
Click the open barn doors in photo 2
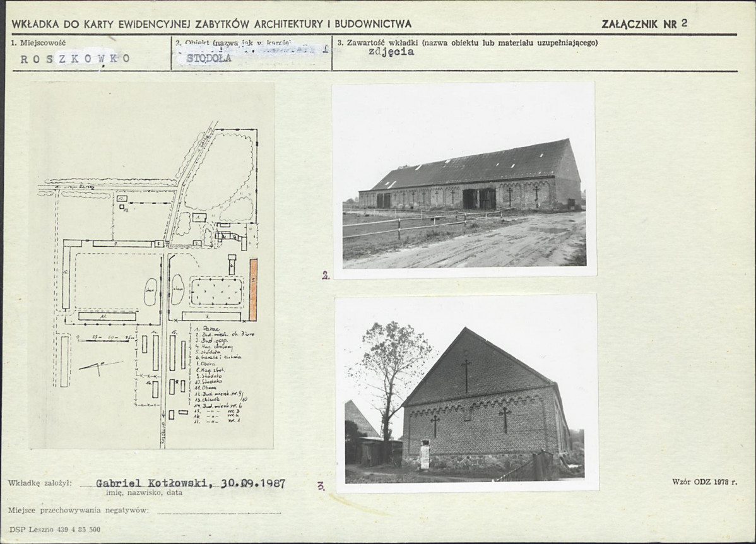478,199
